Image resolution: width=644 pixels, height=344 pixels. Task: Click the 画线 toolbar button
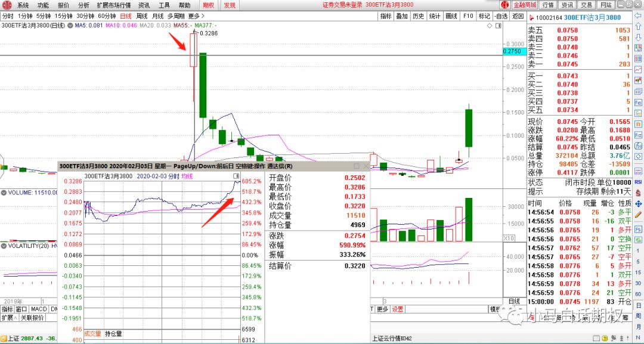click(x=451, y=16)
